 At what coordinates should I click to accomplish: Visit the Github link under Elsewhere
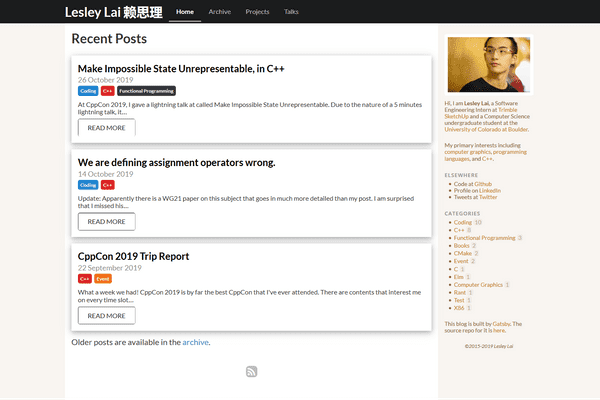pos(483,184)
